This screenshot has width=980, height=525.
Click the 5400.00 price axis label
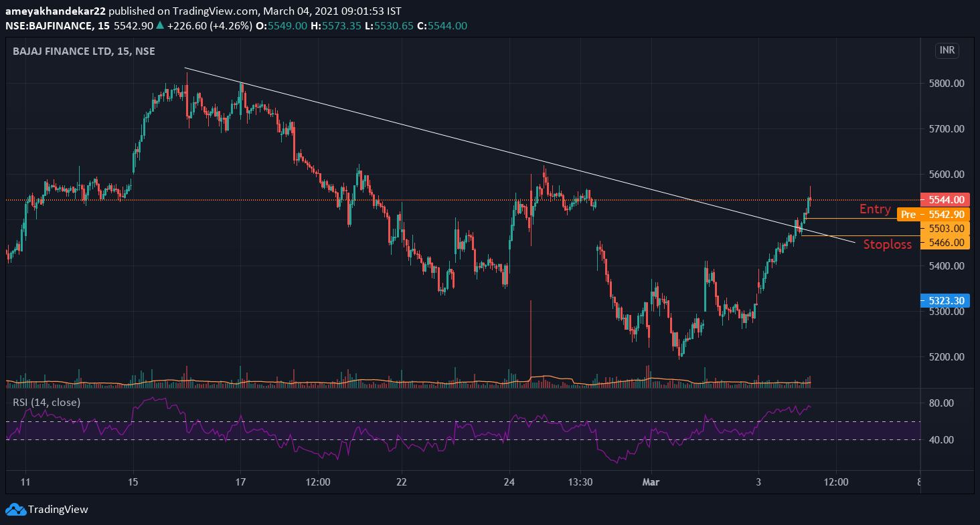click(x=945, y=266)
